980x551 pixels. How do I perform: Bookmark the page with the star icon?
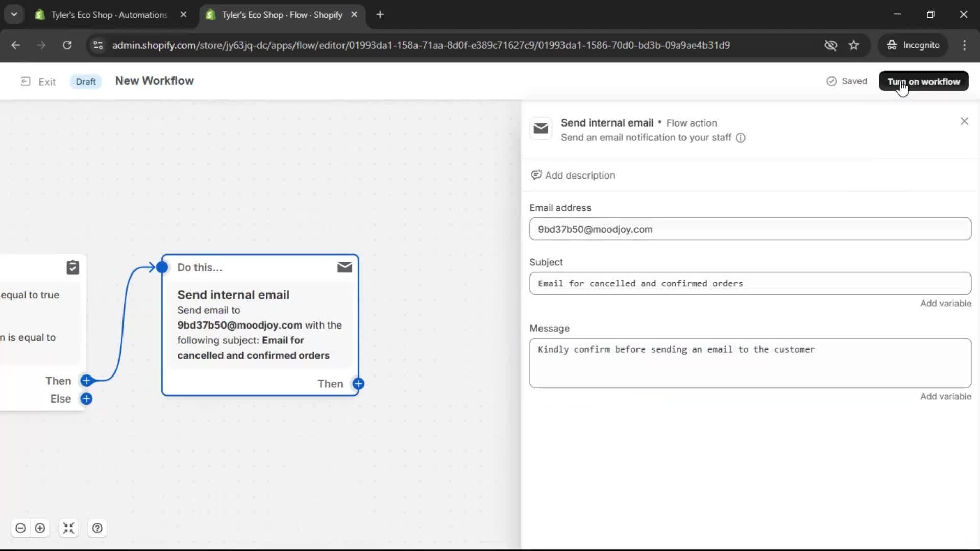[854, 45]
